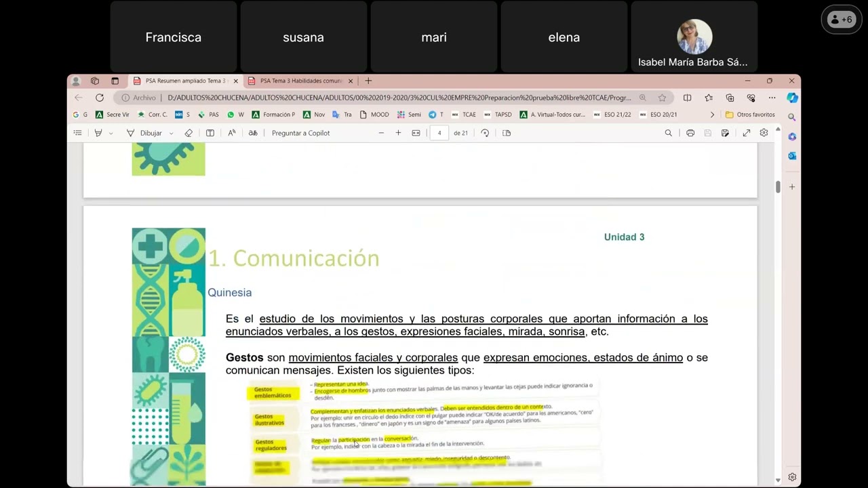Select the PDF eraser tool

(189, 133)
